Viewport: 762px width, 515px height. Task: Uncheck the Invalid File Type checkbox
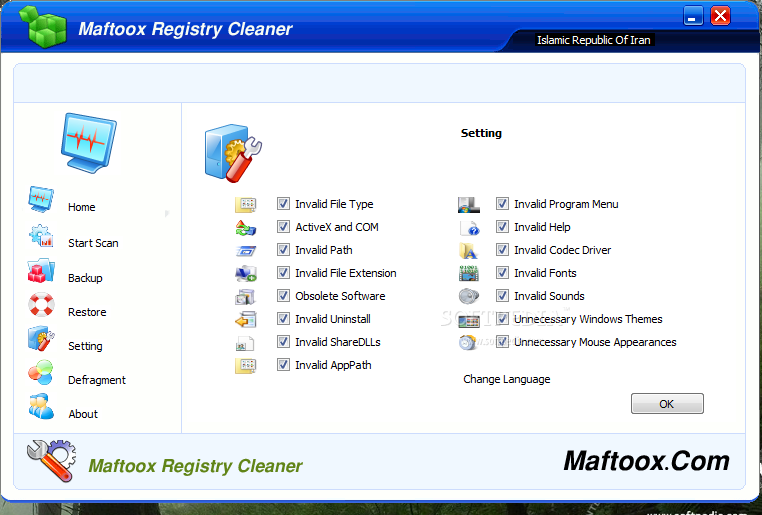tap(283, 204)
